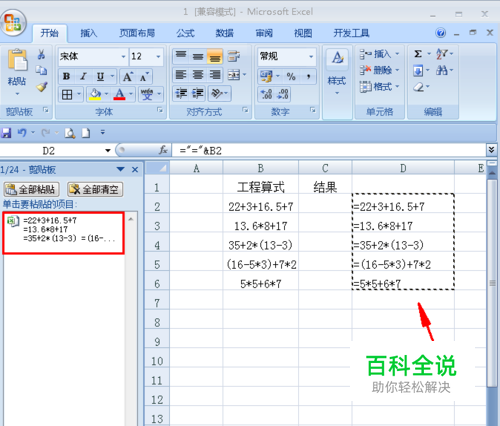Click the AutoSum sigma icon
This screenshot has height=426, width=500.
418,54
